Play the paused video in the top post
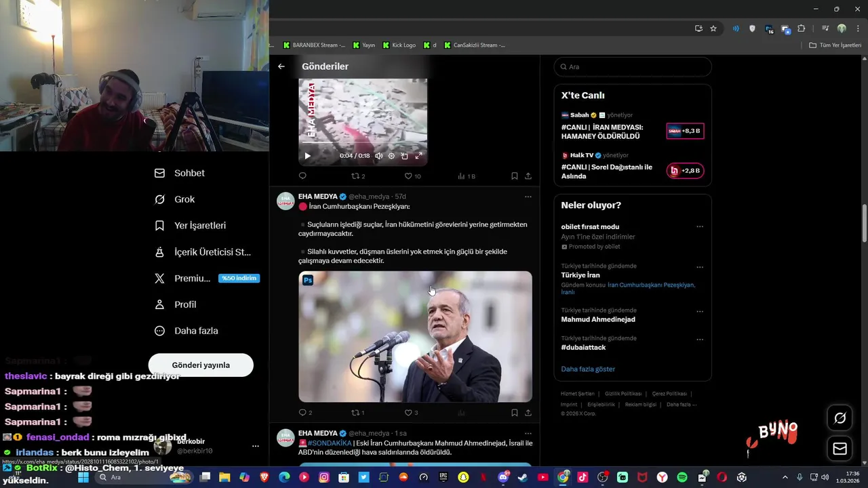This screenshot has width=868, height=488. 307,156
